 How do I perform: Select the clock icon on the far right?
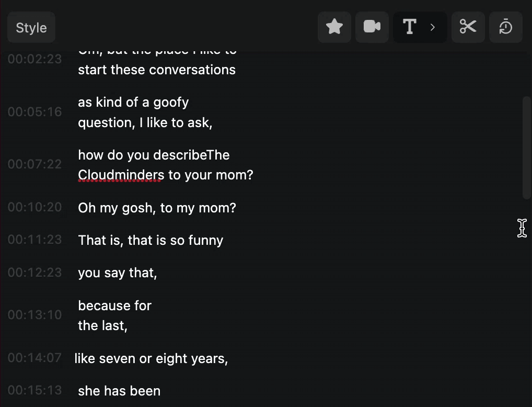point(505,27)
